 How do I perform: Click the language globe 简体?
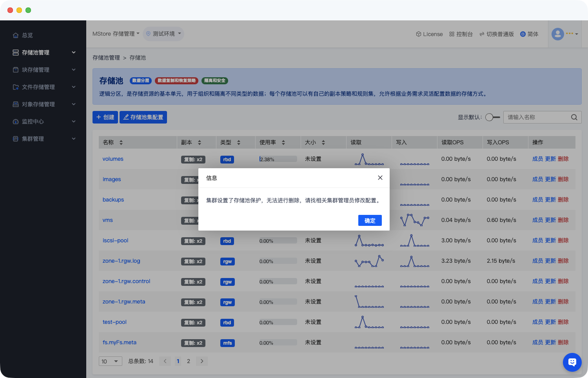(529, 34)
